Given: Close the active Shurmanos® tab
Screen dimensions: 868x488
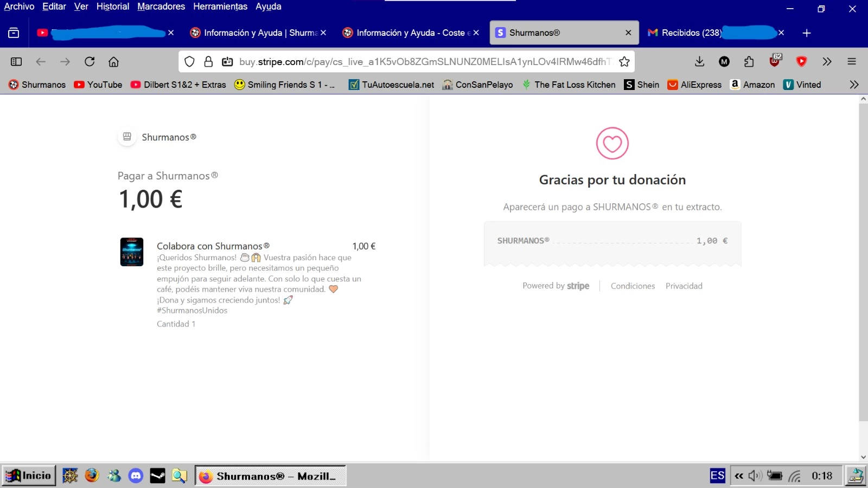Looking at the screenshot, I should tap(628, 33).
